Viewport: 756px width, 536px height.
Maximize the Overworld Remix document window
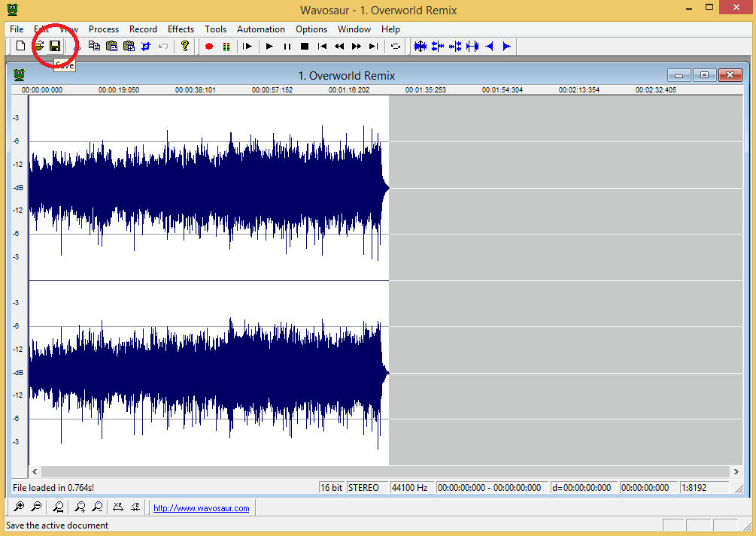[705, 75]
